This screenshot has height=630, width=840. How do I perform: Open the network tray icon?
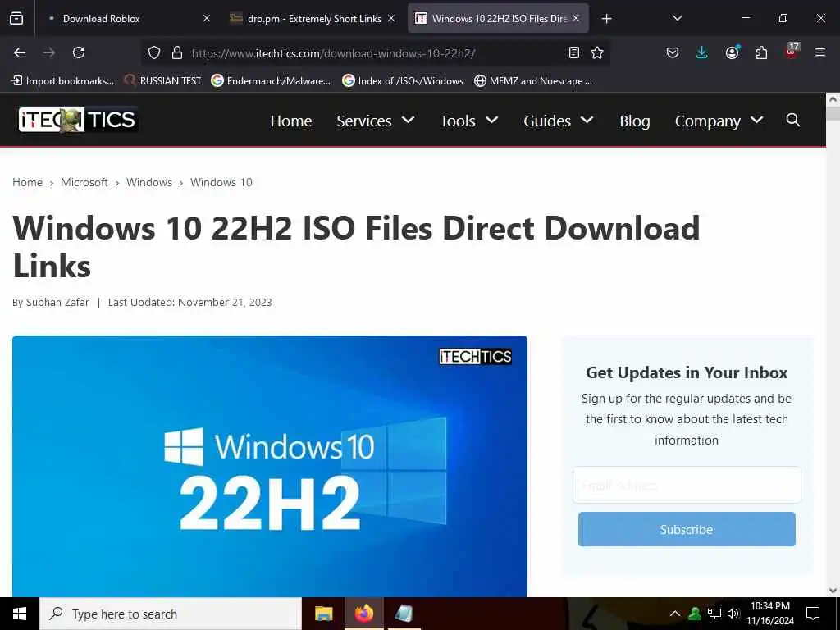click(x=714, y=614)
